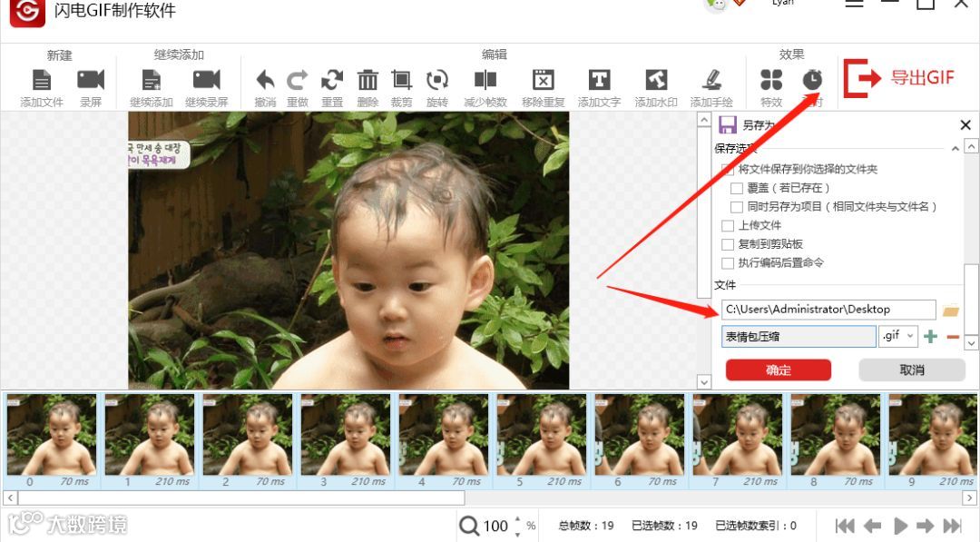Click the clock timing icon in 效果
This screenshot has height=542, width=980.
812,80
